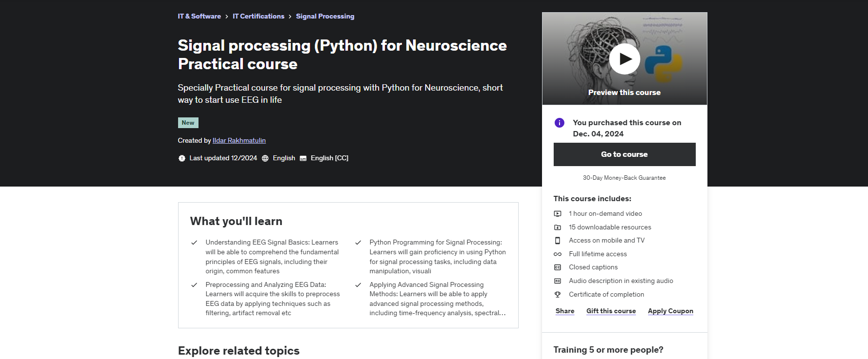Click checkmark beside Python Programming for Signal Processing
Viewport: 868px width, 359px height.
(358, 243)
